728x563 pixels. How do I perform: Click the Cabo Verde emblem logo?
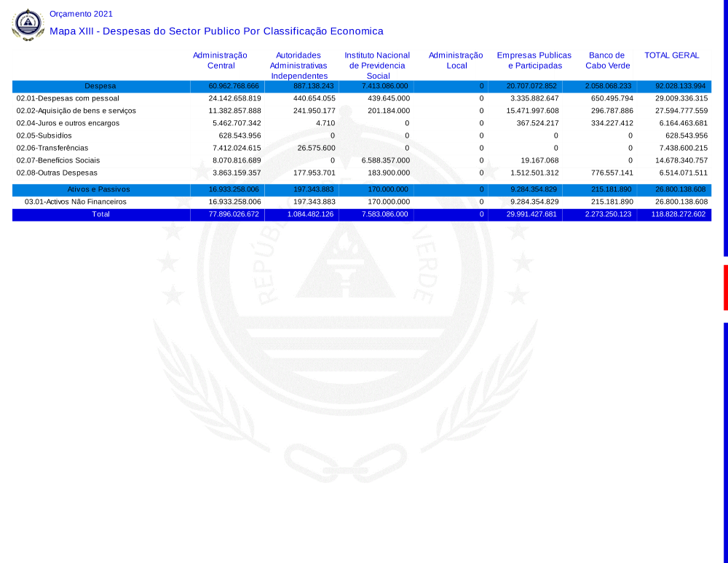click(28, 24)
